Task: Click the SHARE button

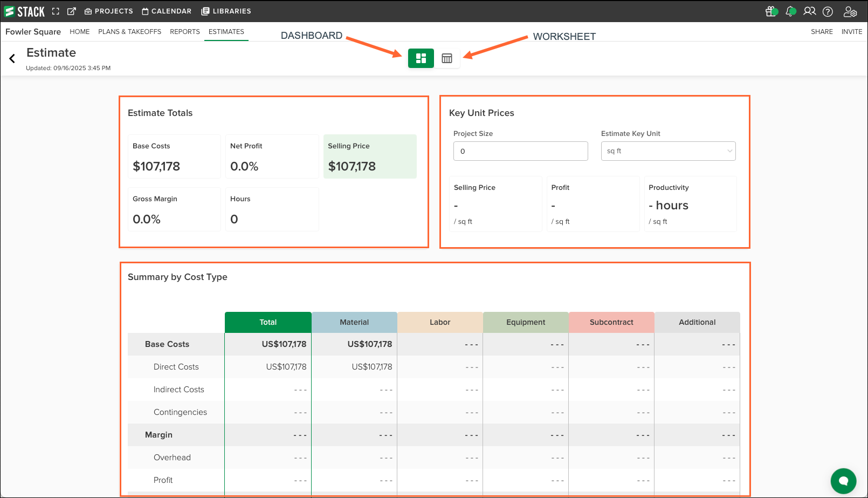Action: [822, 32]
